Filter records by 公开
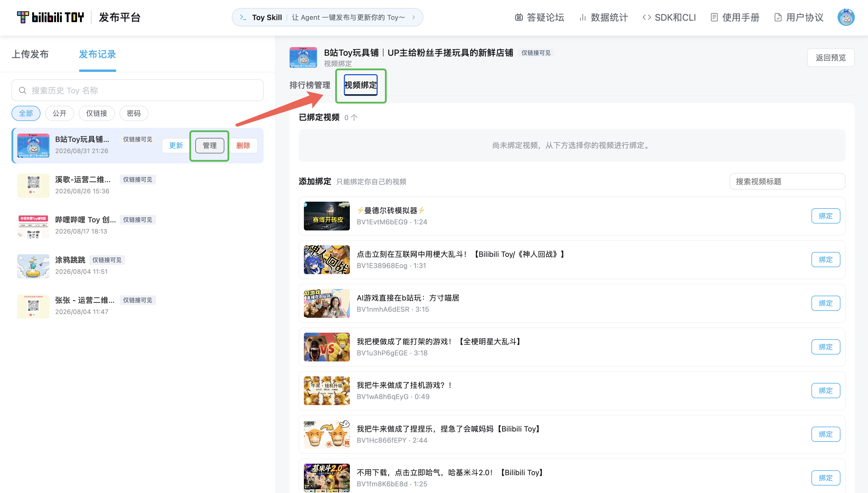 [59, 113]
